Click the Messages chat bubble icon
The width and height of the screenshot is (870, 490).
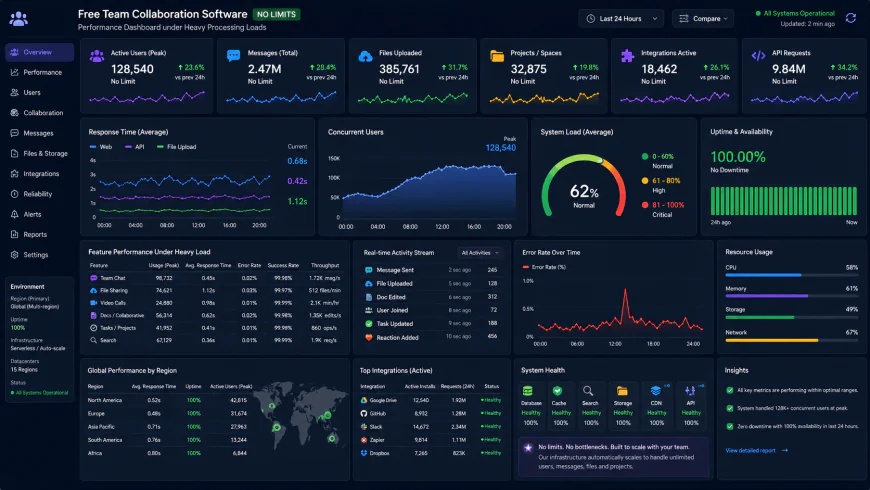click(x=234, y=56)
